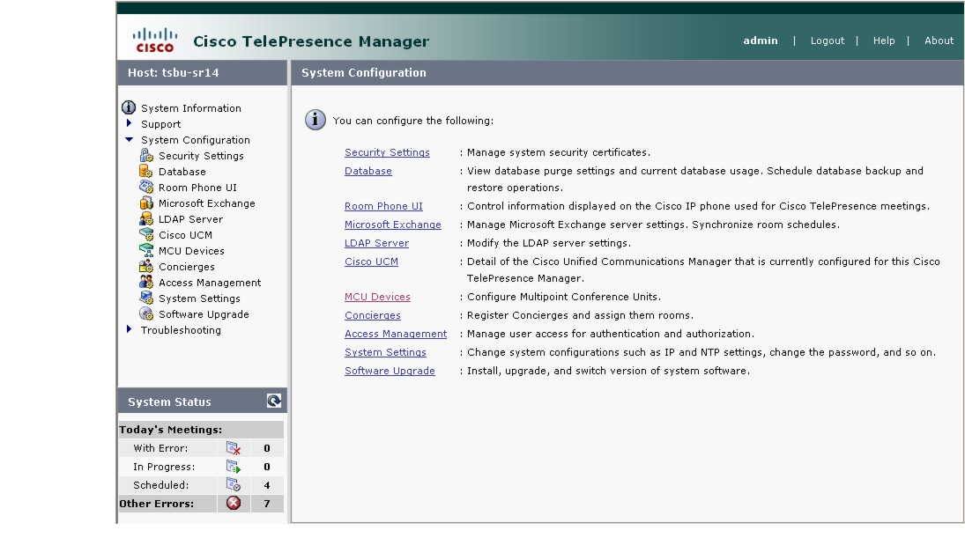The height and width of the screenshot is (560, 965).
Task: Select Troubleshooting label in sidebar tree
Action: coord(181,330)
